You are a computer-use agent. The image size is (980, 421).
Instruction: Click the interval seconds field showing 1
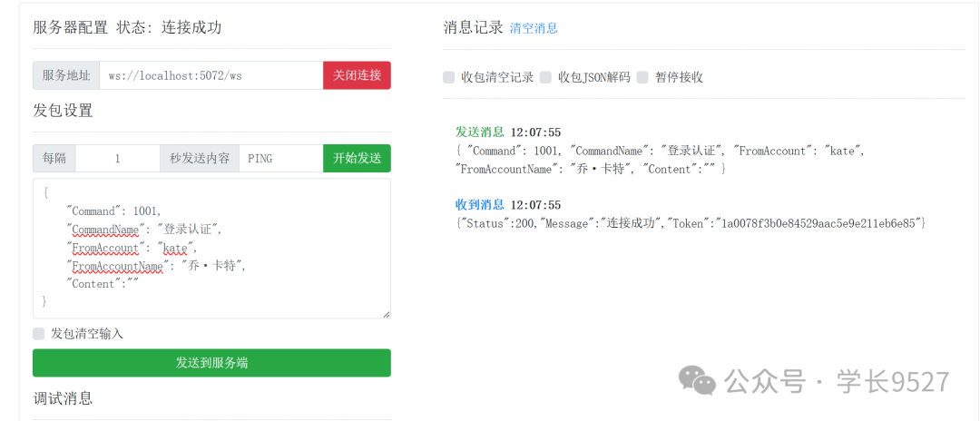coord(117,158)
